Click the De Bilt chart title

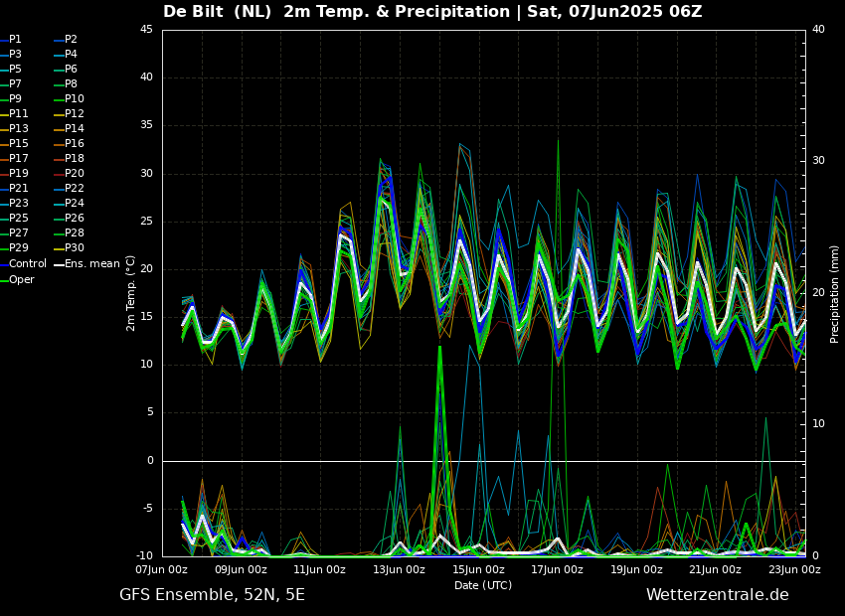pyautogui.click(x=432, y=11)
